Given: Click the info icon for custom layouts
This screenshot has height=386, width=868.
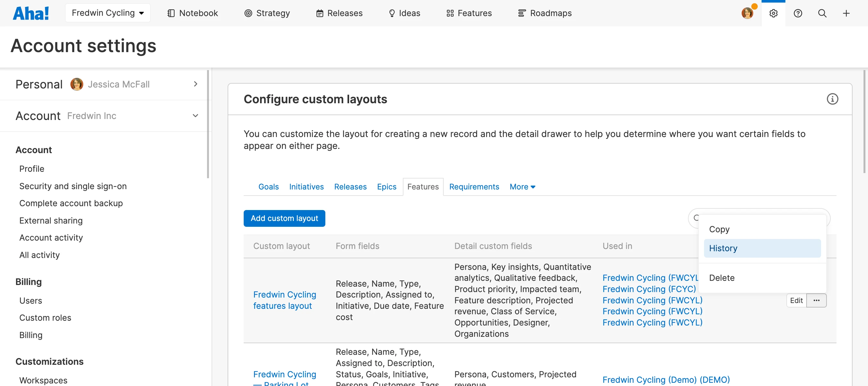Looking at the screenshot, I should point(832,99).
